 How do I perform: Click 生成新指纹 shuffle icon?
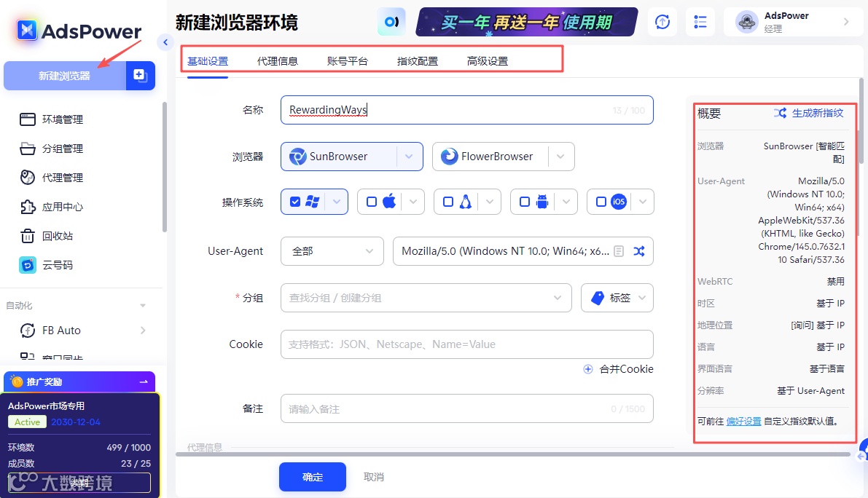(x=780, y=113)
